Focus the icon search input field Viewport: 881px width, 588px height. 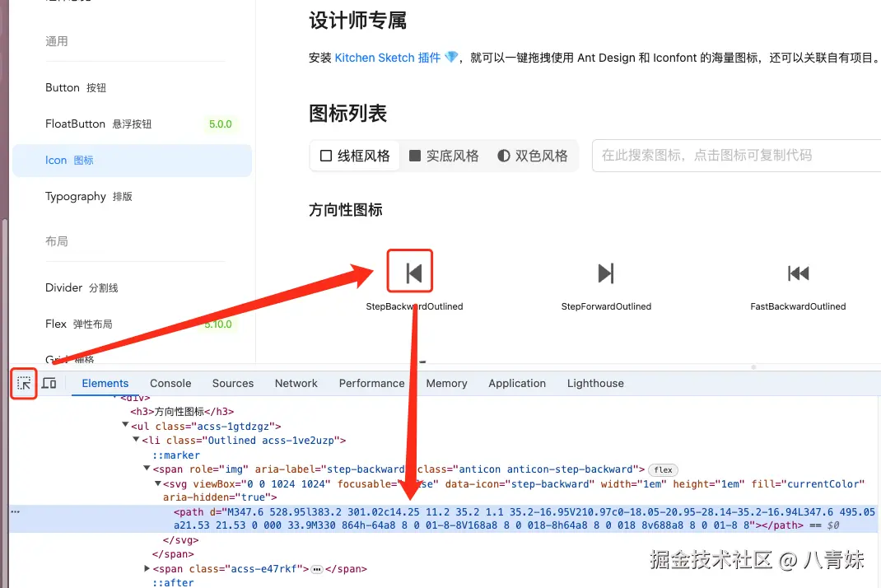click(x=737, y=156)
